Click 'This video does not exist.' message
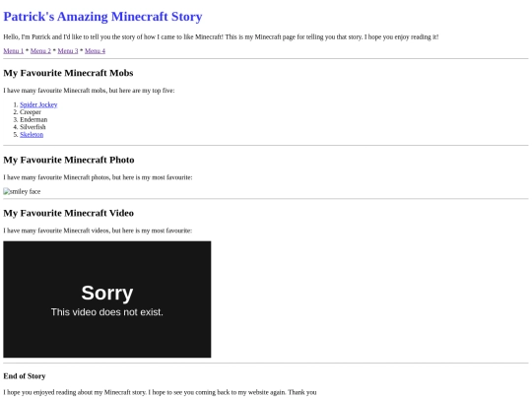The image size is (532, 399). click(107, 312)
